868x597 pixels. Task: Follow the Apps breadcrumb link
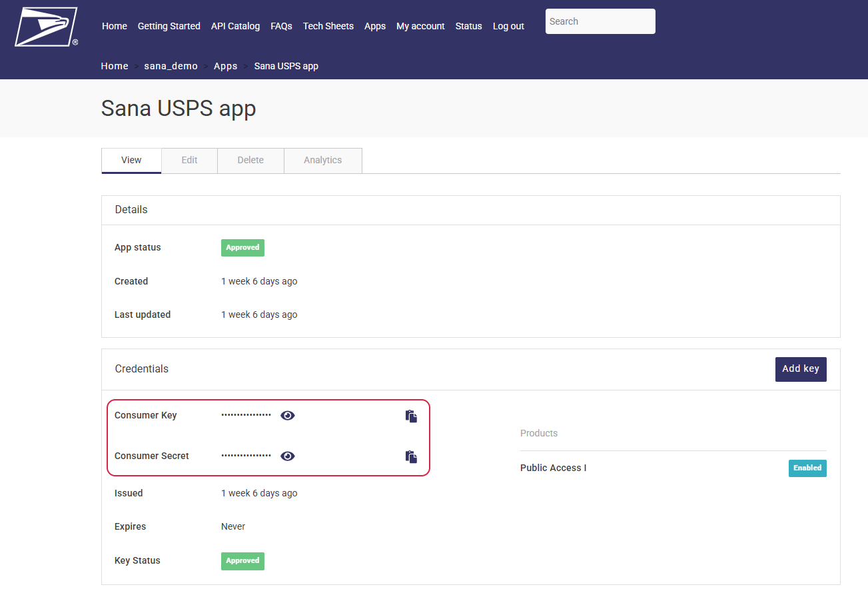226,66
